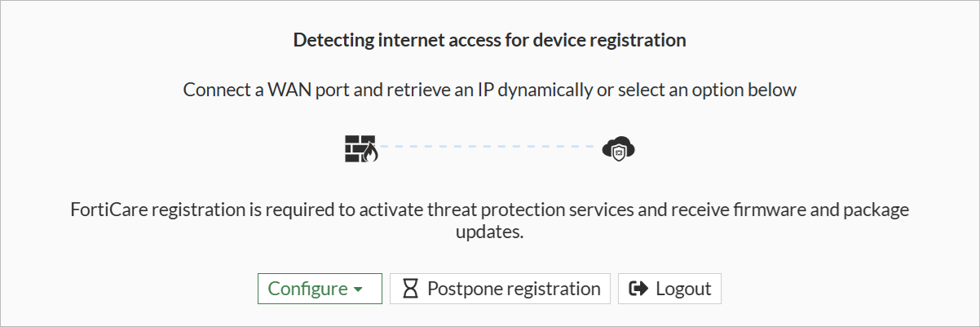Open the Configure dropdown menu
Screen dimensions: 980x327
click(320, 289)
